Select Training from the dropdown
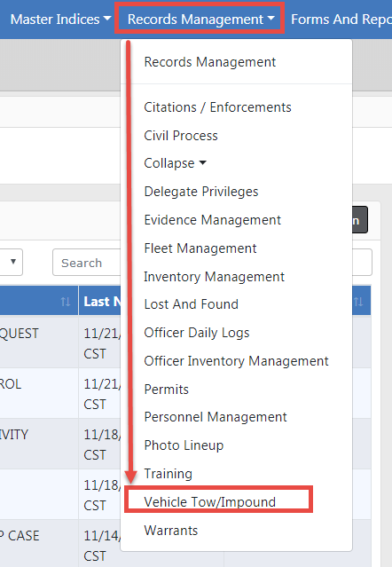Viewport: 392px width, 567px height. click(x=168, y=474)
